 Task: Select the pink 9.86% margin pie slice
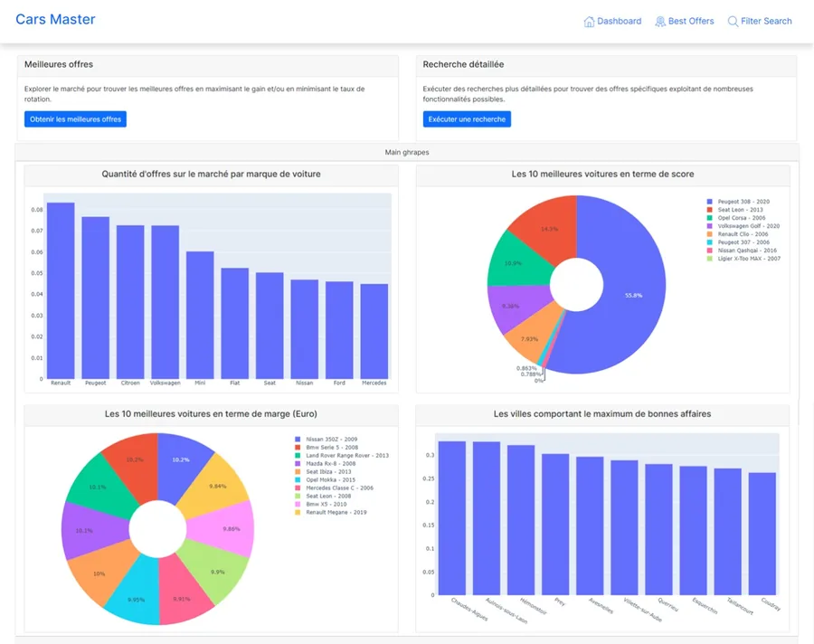pos(231,529)
